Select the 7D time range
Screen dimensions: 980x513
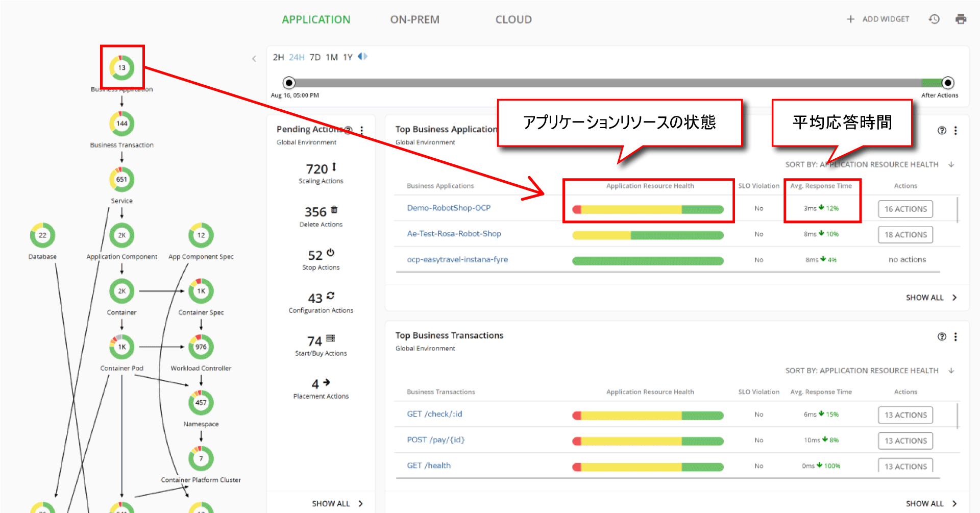[x=315, y=57]
